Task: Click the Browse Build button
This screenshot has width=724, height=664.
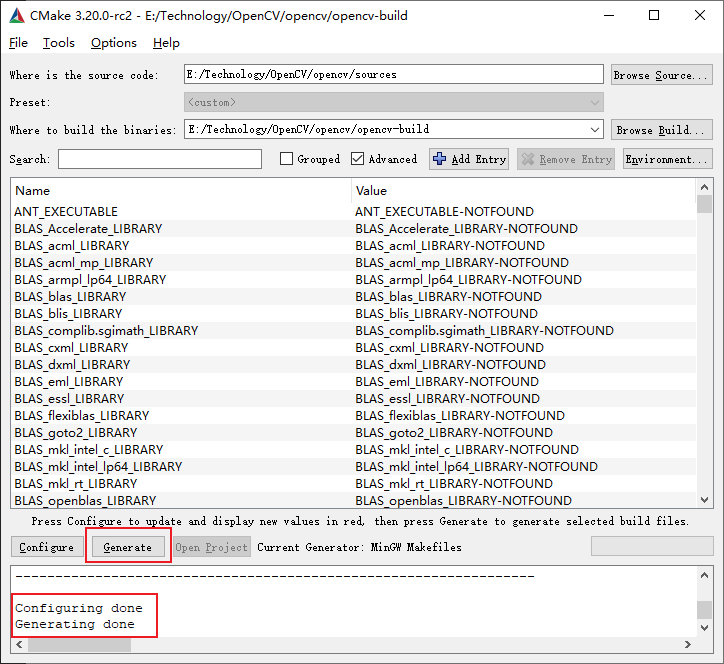Action: (x=661, y=130)
